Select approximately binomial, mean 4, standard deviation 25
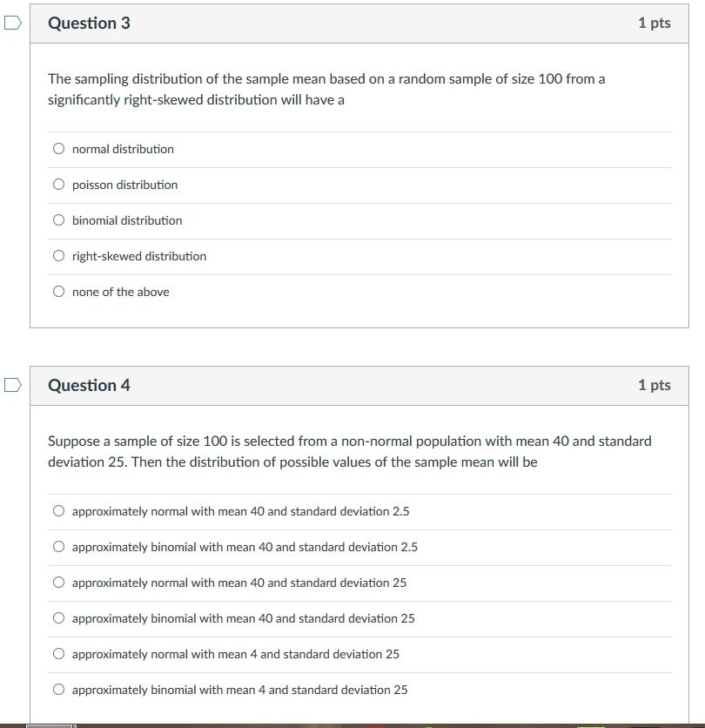 click(x=58, y=689)
